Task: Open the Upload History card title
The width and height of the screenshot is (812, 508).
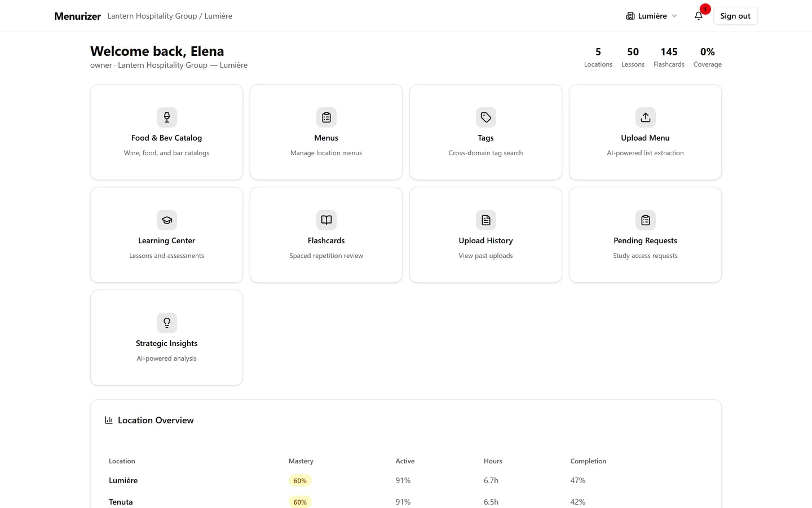Action: pyautogui.click(x=486, y=240)
